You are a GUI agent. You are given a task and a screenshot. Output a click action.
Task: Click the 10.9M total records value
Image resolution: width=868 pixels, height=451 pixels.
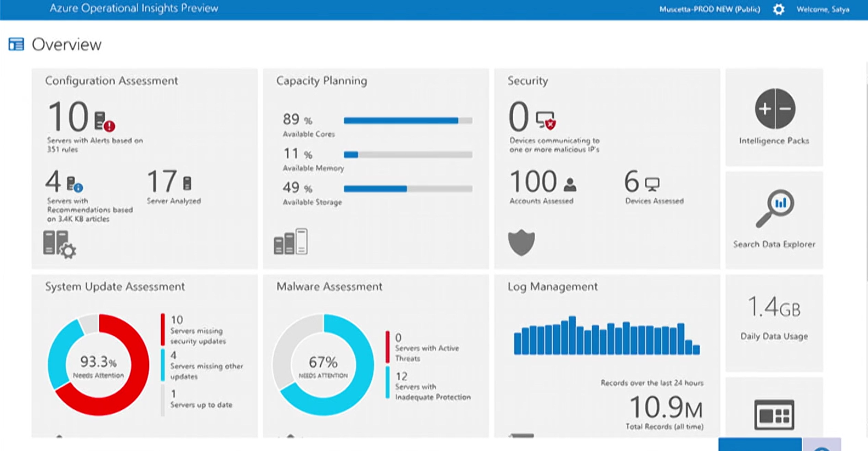click(x=666, y=408)
